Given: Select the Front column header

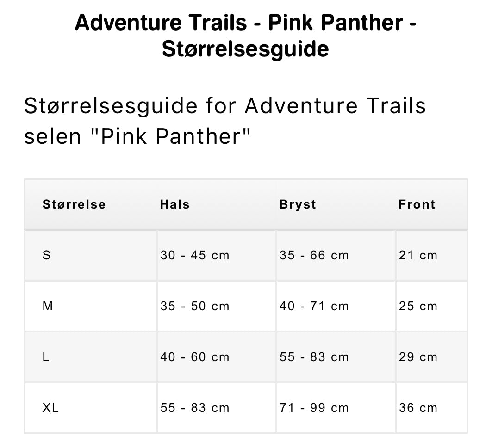Looking at the screenshot, I should 417,204.
